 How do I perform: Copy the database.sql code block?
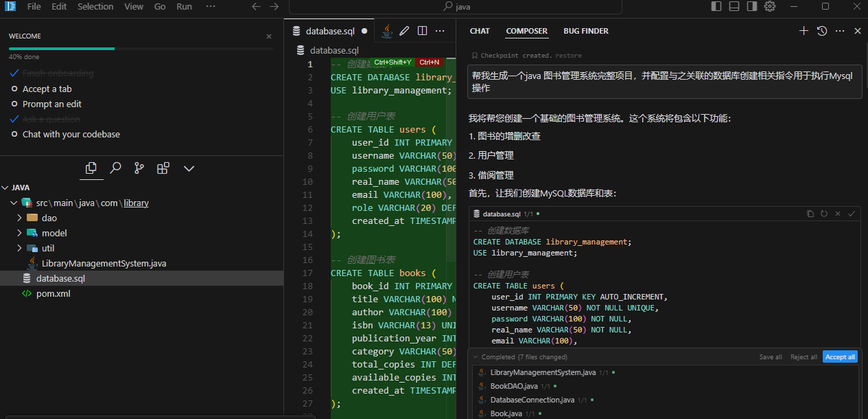(810, 214)
